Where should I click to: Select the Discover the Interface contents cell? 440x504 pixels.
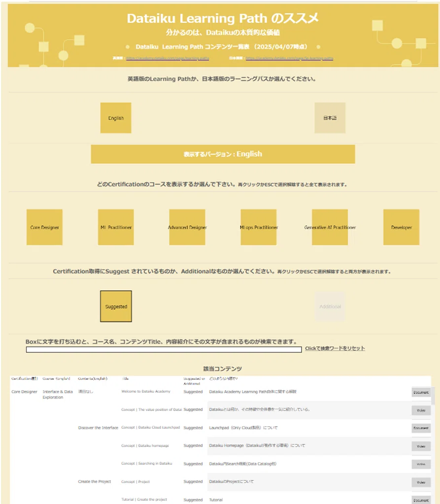point(98,428)
